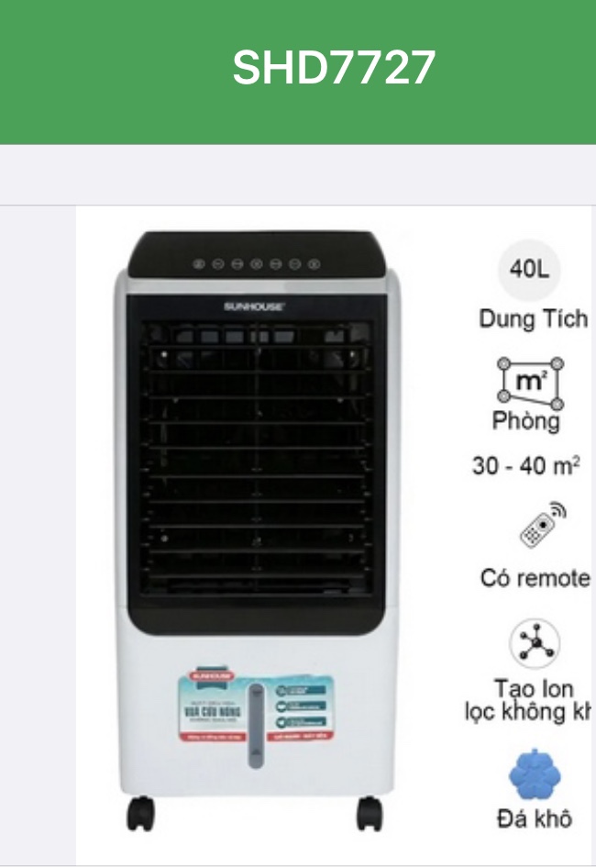Screen dimensions: 596x868
Task: Click the promotional sticker on the cooler
Action: [256, 708]
